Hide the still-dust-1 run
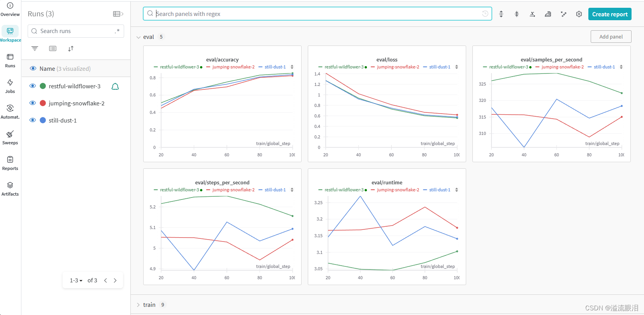Screen dimensions: 644x315 pyautogui.click(x=33, y=120)
